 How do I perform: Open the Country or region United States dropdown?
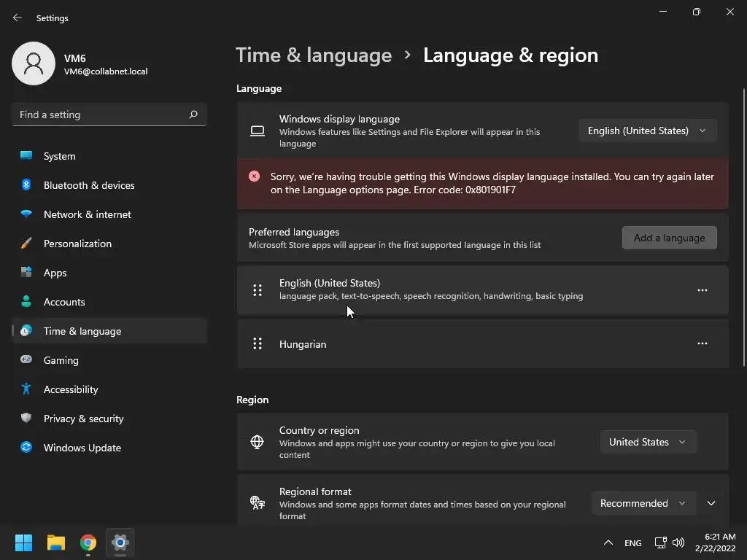648,442
